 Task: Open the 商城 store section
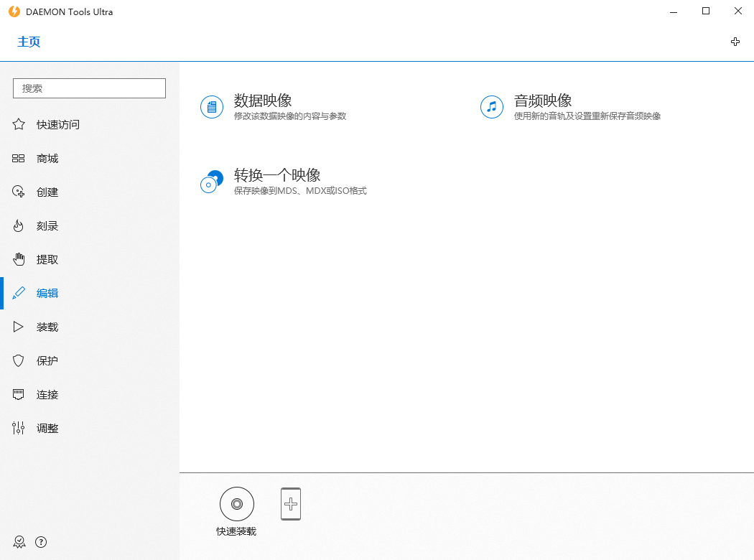[x=47, y=158]
